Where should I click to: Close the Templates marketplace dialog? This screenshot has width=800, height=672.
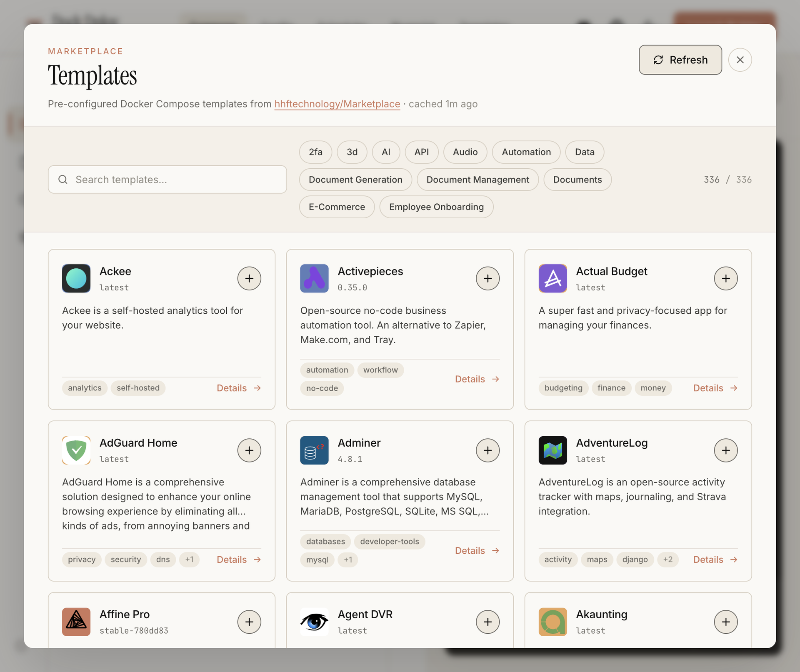pyautogui.click(x=740, y=60)
